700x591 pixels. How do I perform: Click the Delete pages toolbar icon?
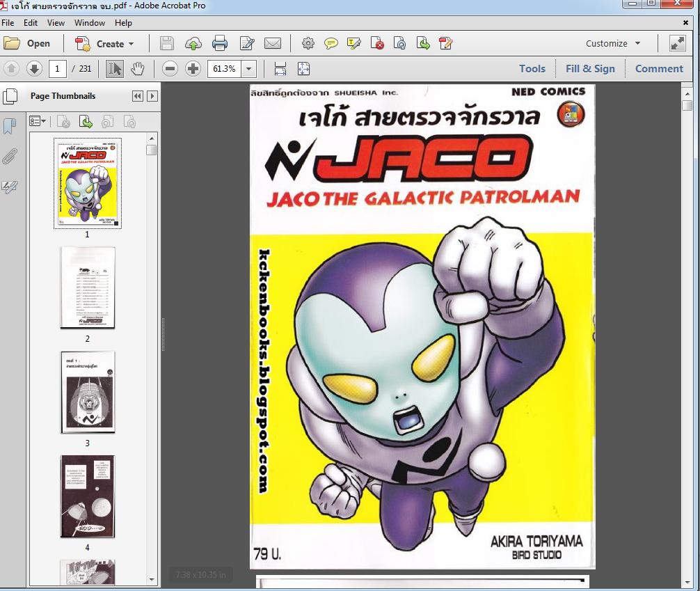(x=377, y=43)
